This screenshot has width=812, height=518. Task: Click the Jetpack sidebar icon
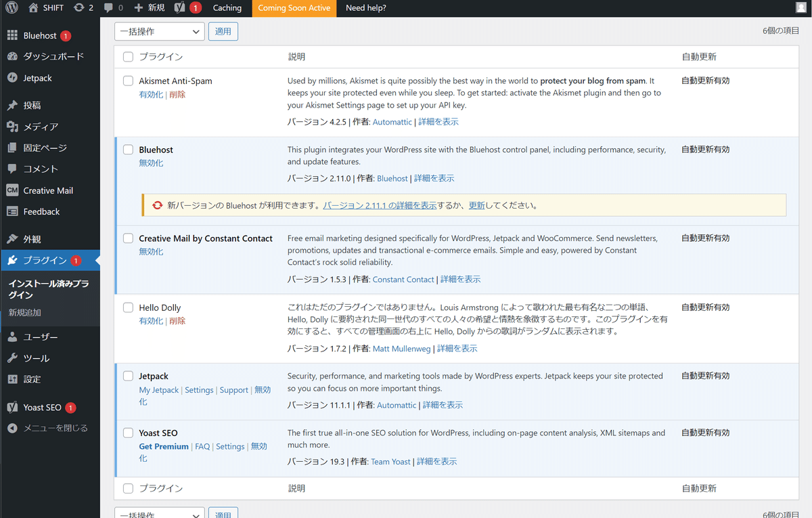click(12, 78)
